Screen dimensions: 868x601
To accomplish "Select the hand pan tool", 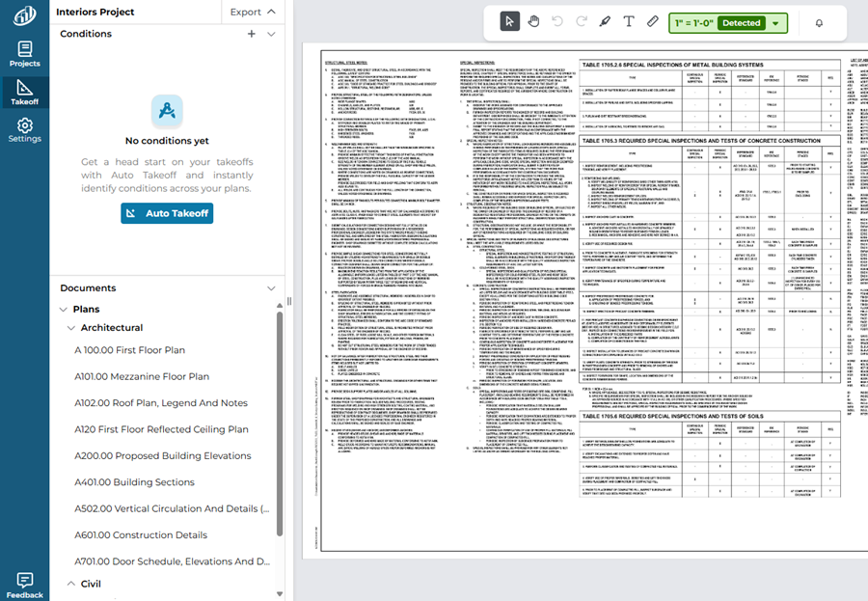I will point(533,21).
